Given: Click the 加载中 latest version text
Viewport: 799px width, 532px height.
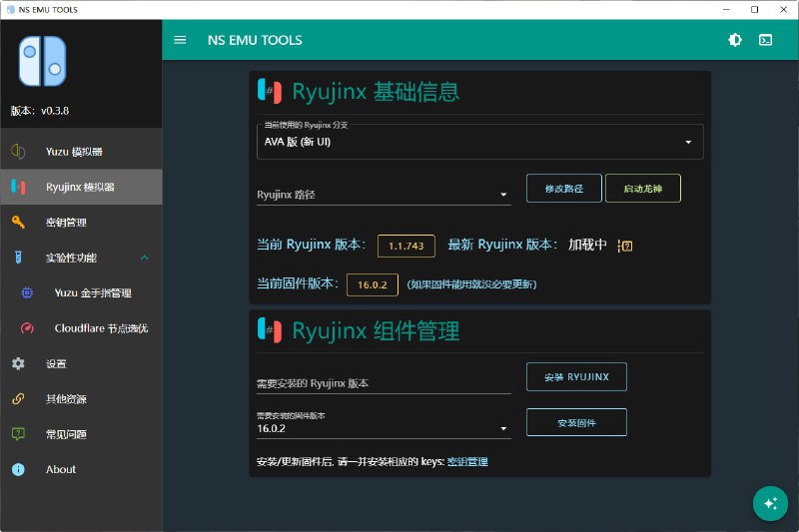Looking at the screenshot, I should pyautogui.click(x=587, y=245).
